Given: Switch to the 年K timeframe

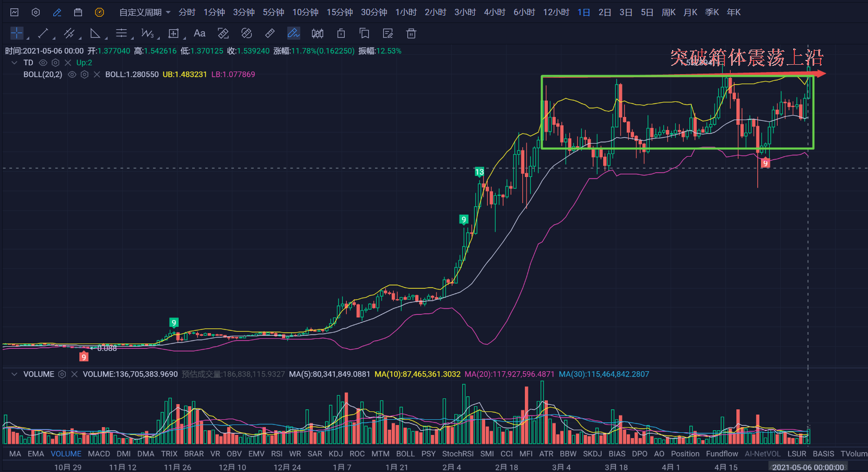Looking at the screenshot, I should click(734, 12).
